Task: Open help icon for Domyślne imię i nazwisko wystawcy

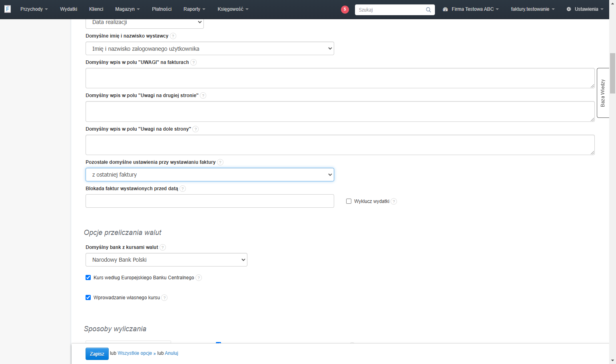Action: point(173,36)
